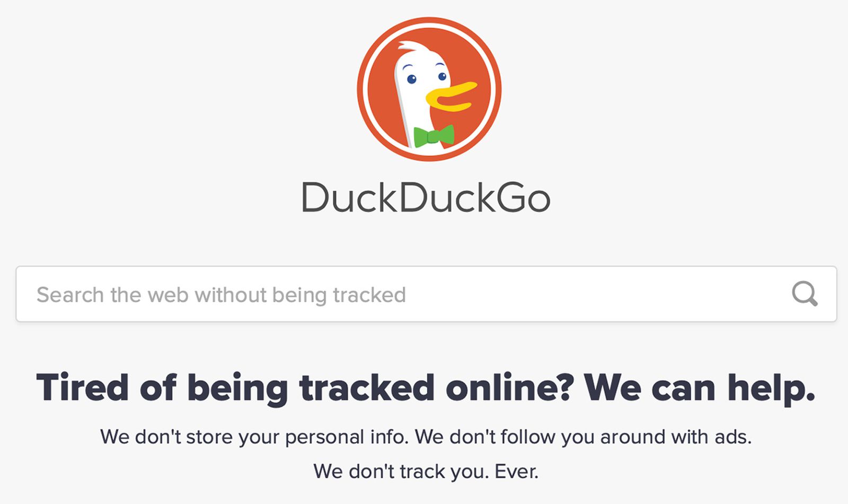Click the duck's right blue eye
This screenshot has width=848, height=504.
click(443, 76)
